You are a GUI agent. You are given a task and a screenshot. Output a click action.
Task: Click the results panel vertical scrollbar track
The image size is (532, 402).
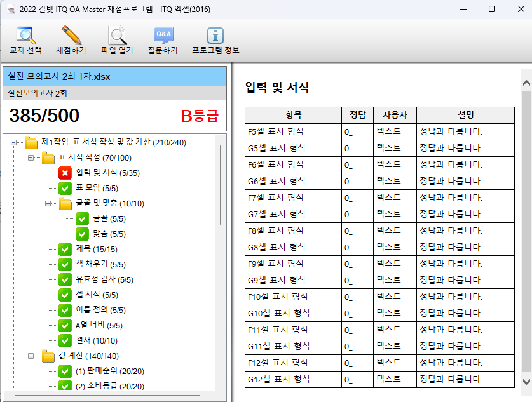526,232
